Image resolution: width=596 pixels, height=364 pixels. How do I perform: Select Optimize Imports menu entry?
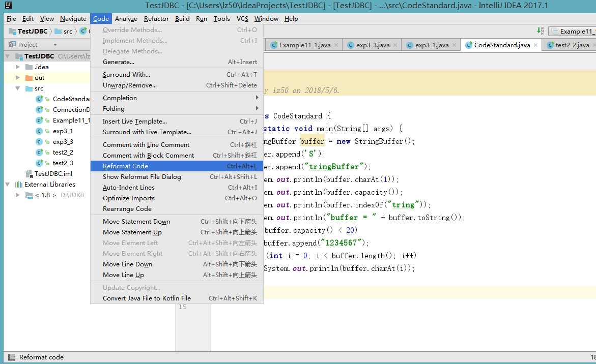coord(177,198)
